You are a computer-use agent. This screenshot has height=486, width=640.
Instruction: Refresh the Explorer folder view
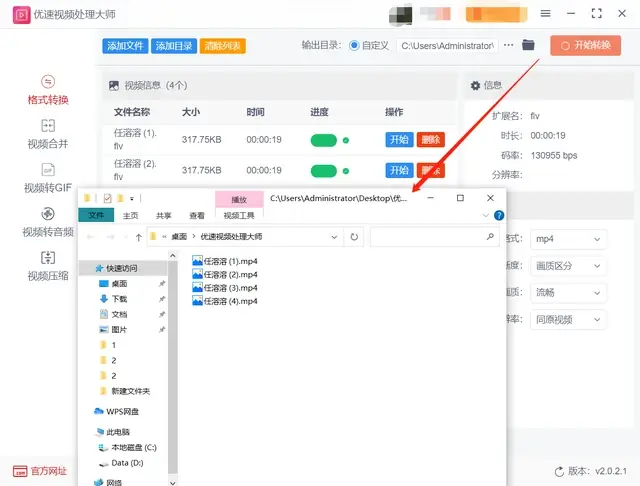354,237
